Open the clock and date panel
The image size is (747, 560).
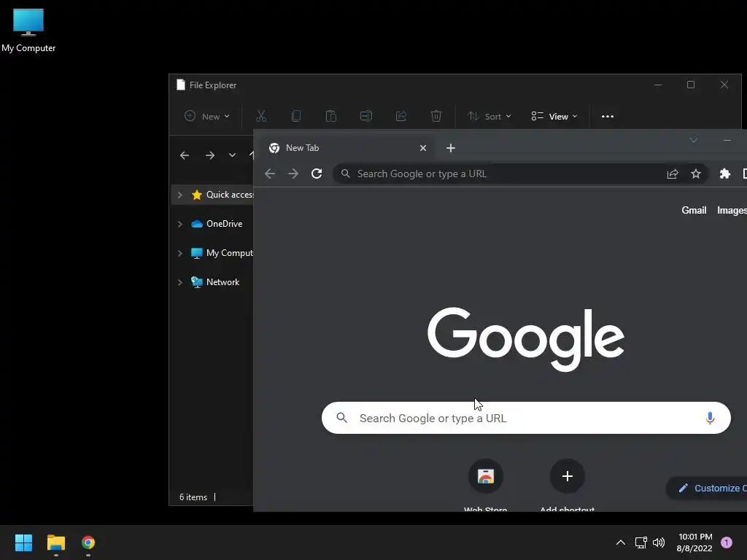(694, 542)
